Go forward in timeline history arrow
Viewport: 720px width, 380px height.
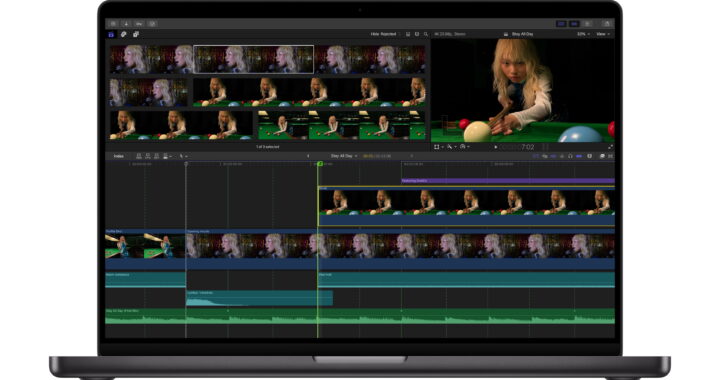411,156
